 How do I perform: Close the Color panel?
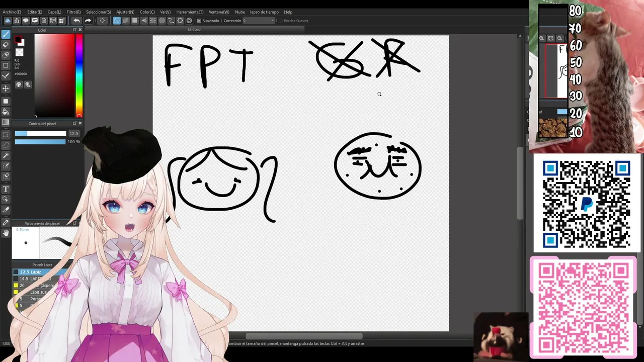point(80,30)
